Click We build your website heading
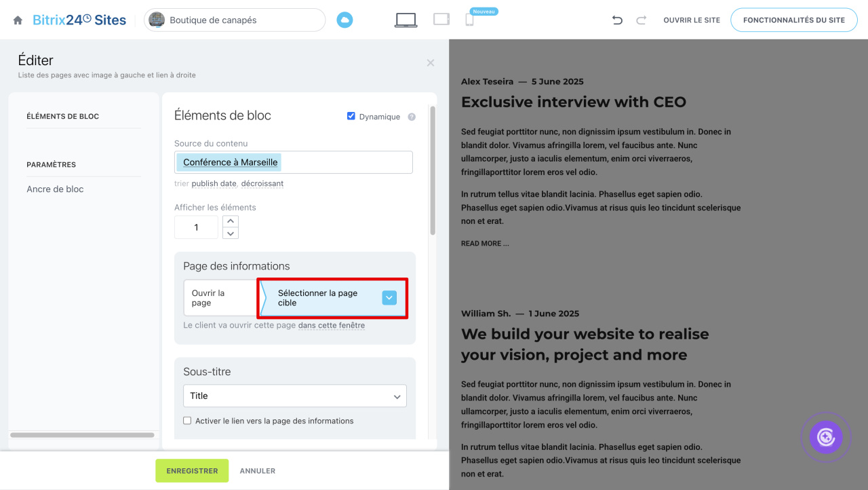868x490 pixels. tap(585, 345)
